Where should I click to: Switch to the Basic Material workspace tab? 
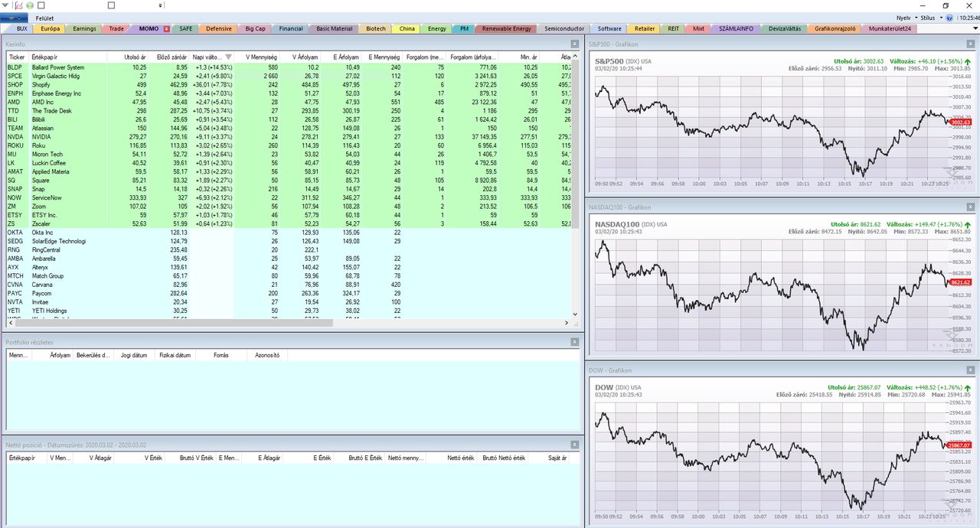click(x=335, y=29)
